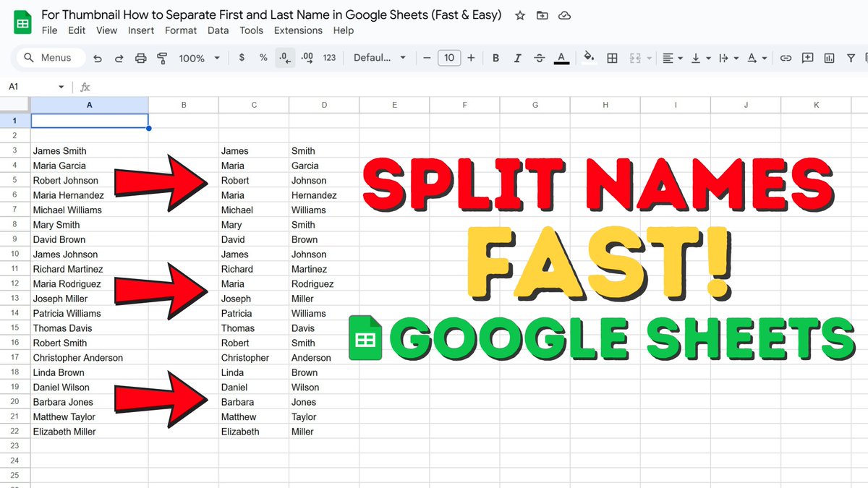
Task: Click the Insert comment icon
Action: pos(807,58)
